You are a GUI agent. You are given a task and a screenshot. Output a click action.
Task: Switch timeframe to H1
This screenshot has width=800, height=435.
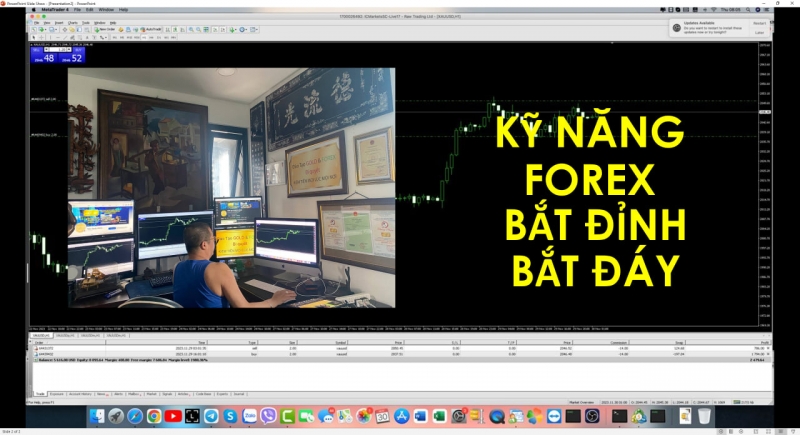pos(144,38)
